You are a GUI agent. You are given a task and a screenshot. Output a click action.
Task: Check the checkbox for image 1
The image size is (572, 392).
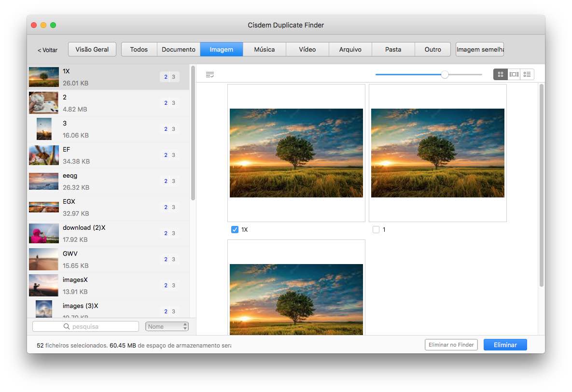376,230
